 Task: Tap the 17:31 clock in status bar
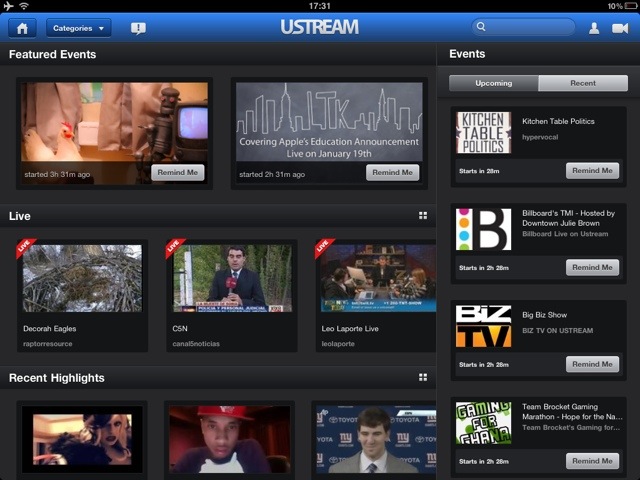coord(320,6)
